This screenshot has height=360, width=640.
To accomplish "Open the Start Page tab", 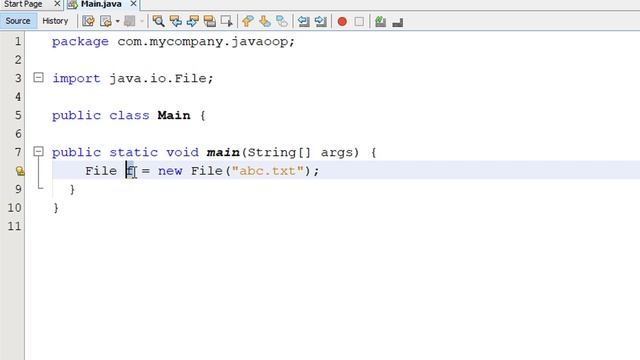I will 23,4.
